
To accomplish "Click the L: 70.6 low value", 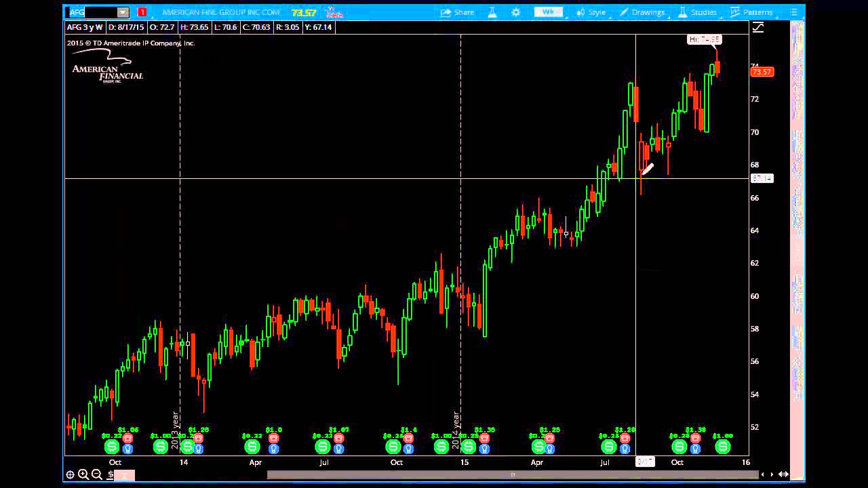I will click(x=225, y=27).
